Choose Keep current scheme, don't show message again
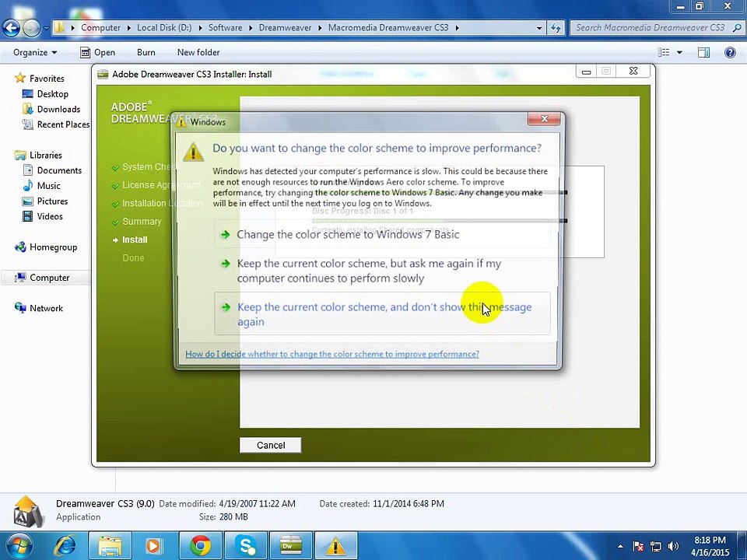The image size is (747, 560). pyautogui.click(x=382, y=313)
